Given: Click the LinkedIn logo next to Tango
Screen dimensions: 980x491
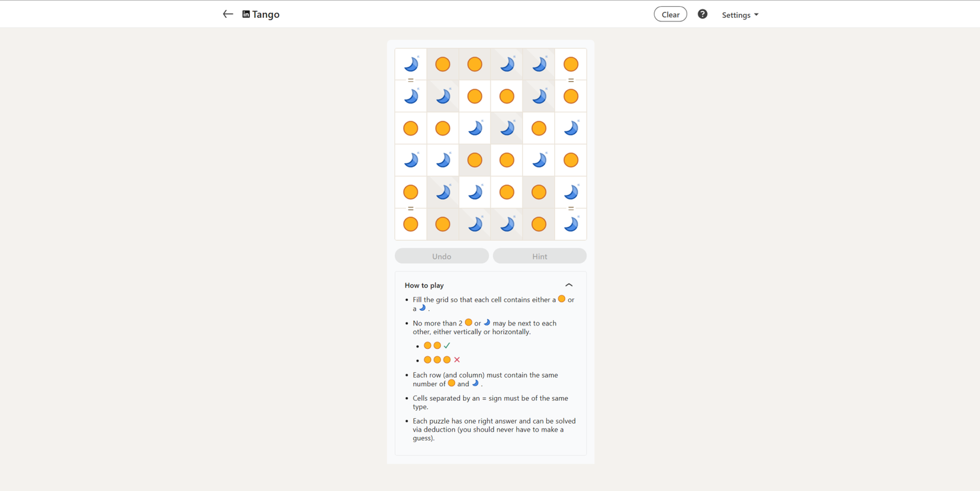Looking at the screenshot, I should tap(246, 14).
